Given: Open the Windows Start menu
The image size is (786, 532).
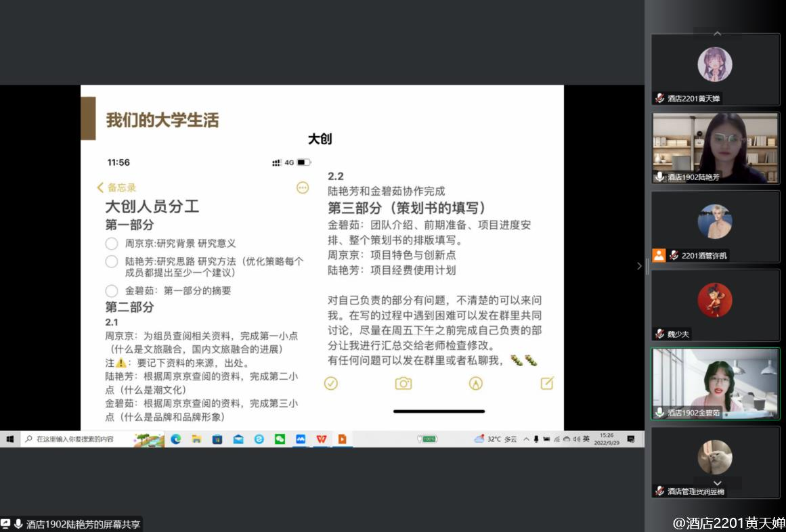Looking at the screenshot, I should [9, 439].
